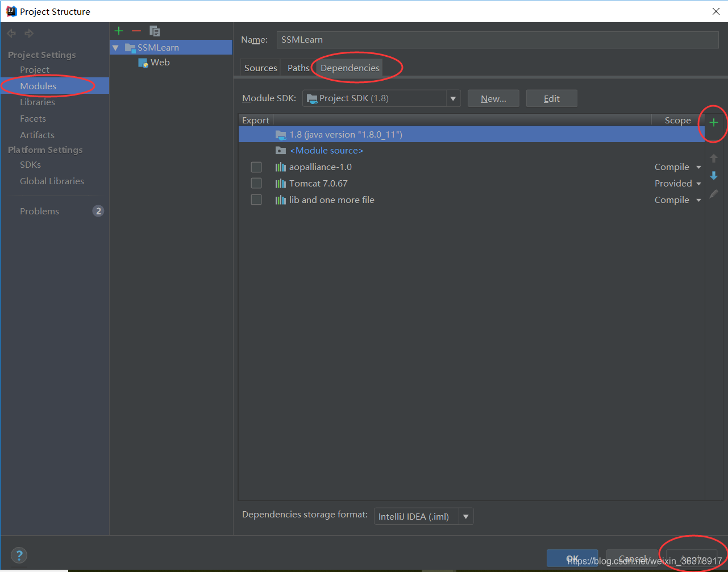
Task: Click the JDK 1.8 folder icon
Action: tap(281, 135)
